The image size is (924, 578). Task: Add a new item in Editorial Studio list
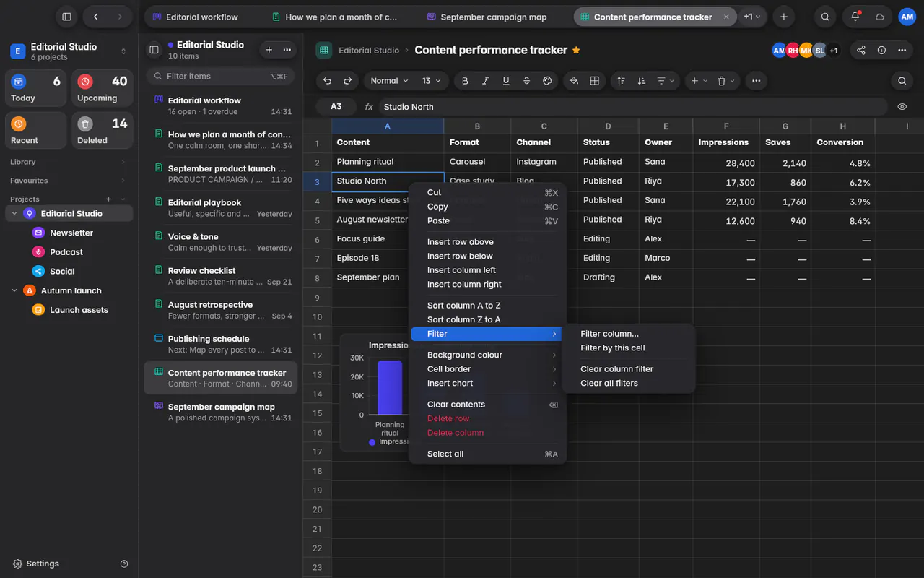pos(269,49)
